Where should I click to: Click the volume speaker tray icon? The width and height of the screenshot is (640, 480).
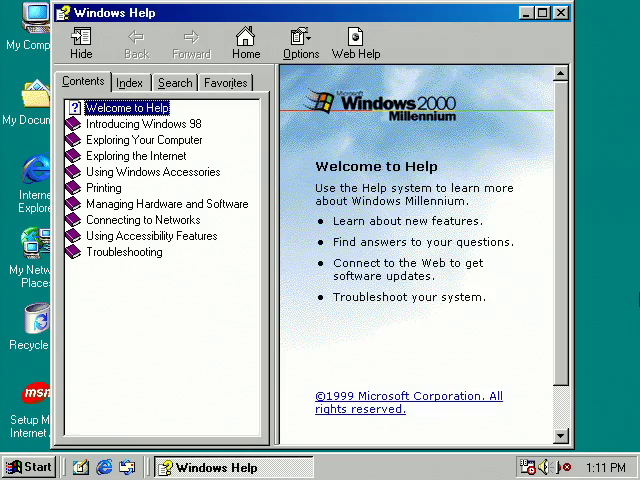point(544,467)
